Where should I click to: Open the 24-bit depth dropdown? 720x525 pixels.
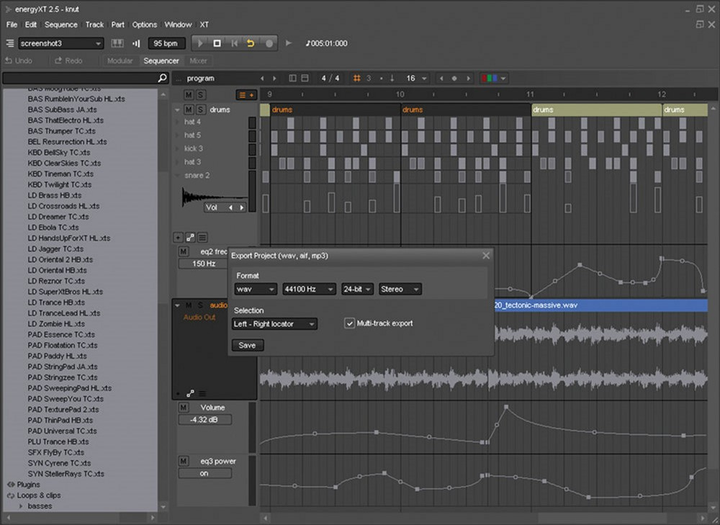pyautogui.click(x=357, y=289)
